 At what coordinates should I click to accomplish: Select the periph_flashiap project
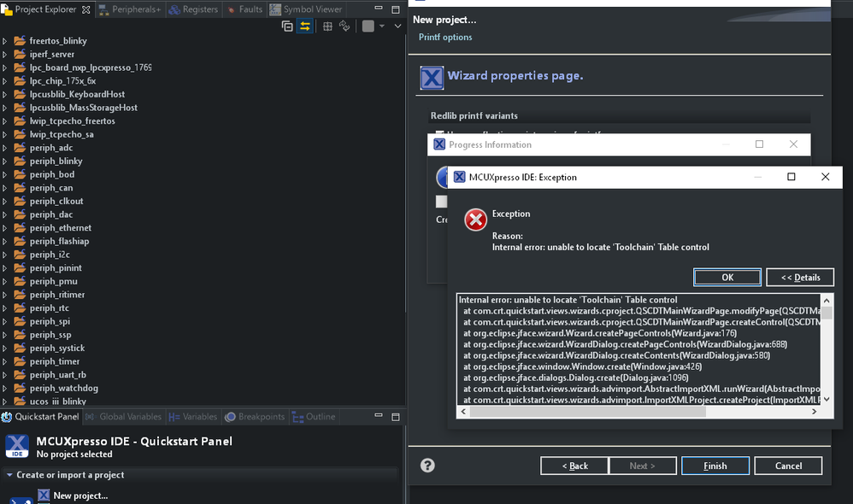[59, 242]
